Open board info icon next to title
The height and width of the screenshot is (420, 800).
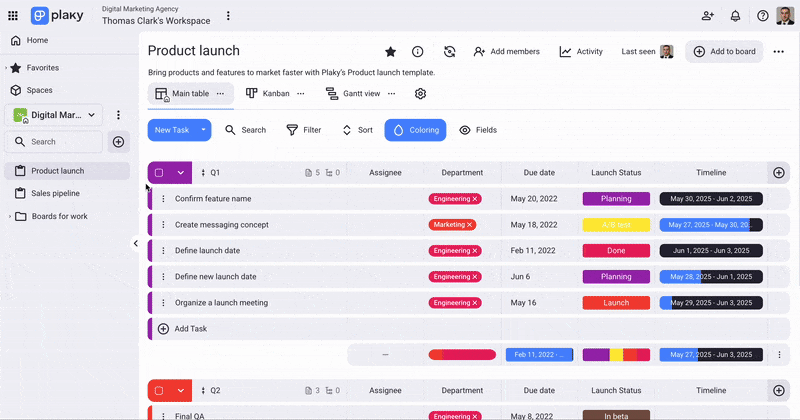418,52
